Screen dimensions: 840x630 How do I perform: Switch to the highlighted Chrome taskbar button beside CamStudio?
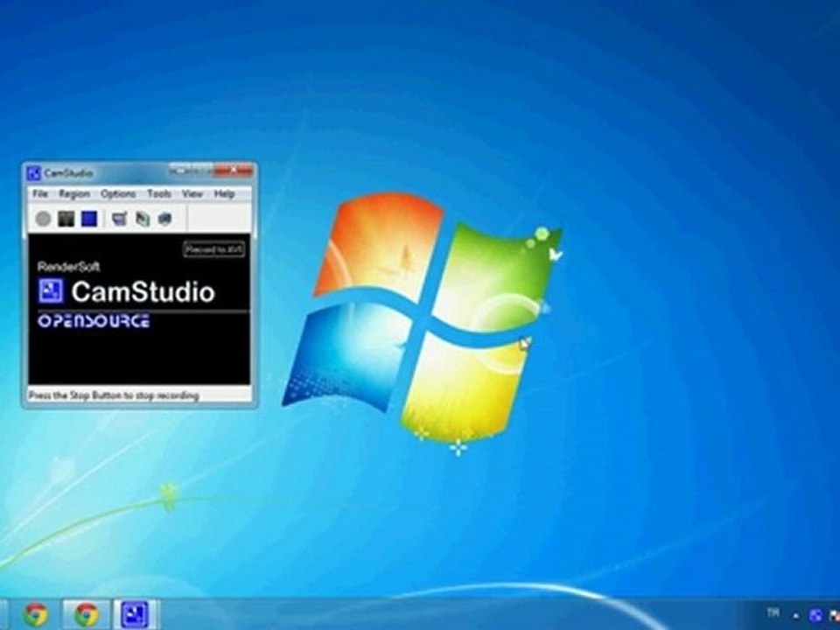click(87, 614)
